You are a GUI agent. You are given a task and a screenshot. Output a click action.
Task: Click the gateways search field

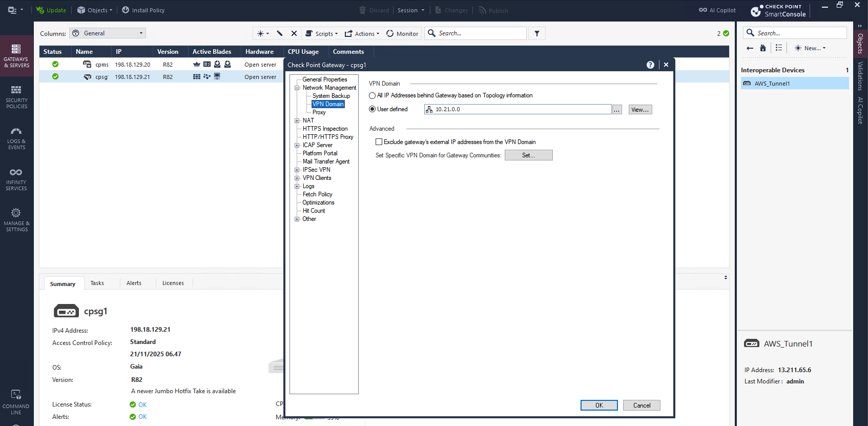tap(481, 33)
